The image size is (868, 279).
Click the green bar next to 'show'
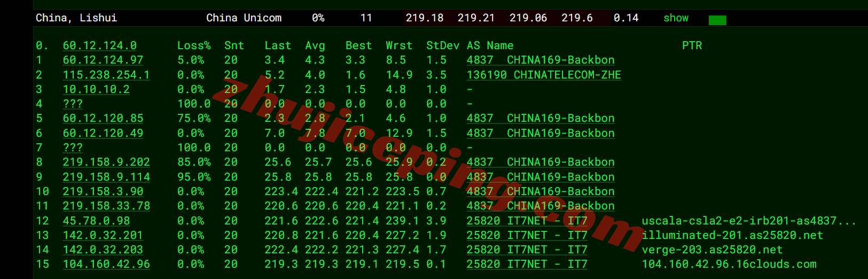[x=717, y=20]
